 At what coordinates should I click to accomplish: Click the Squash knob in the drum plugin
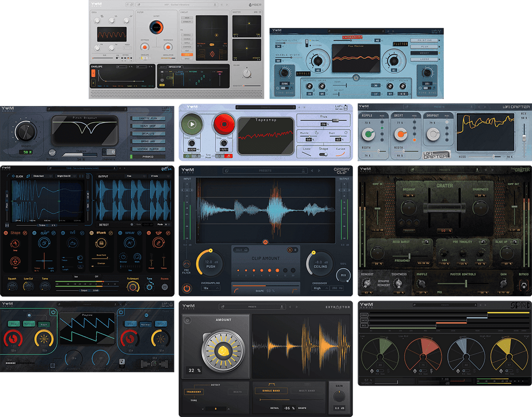(12, 286)
